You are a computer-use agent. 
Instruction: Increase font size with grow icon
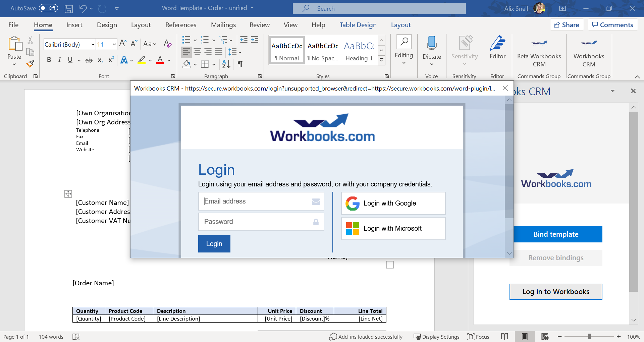[123, 43]
